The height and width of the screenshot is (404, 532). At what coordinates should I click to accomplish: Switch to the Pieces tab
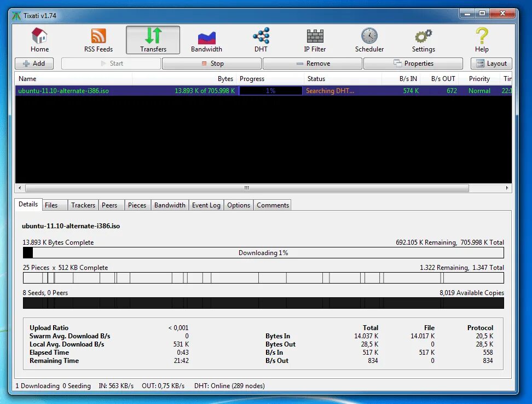click(137, 205)
